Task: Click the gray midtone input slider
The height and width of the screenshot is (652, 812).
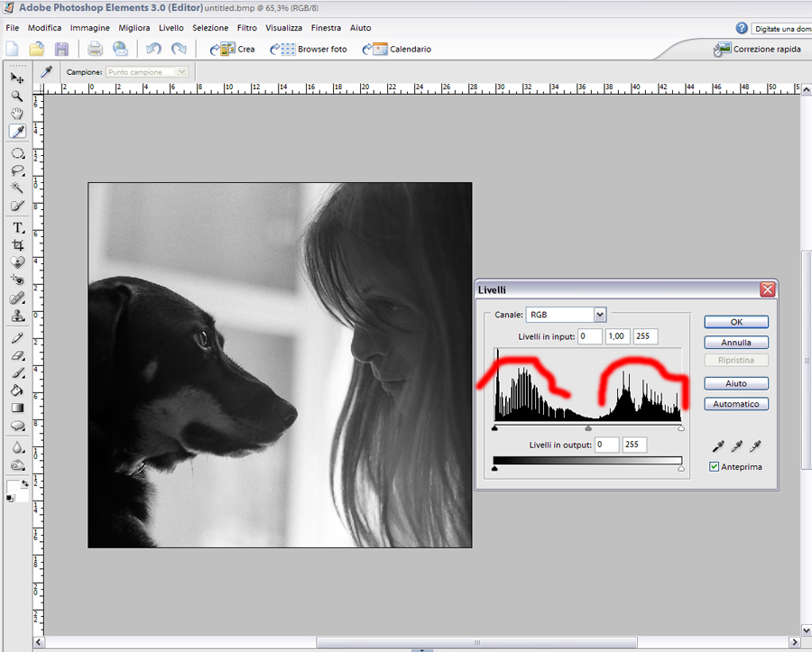Action: pos(588,429)
